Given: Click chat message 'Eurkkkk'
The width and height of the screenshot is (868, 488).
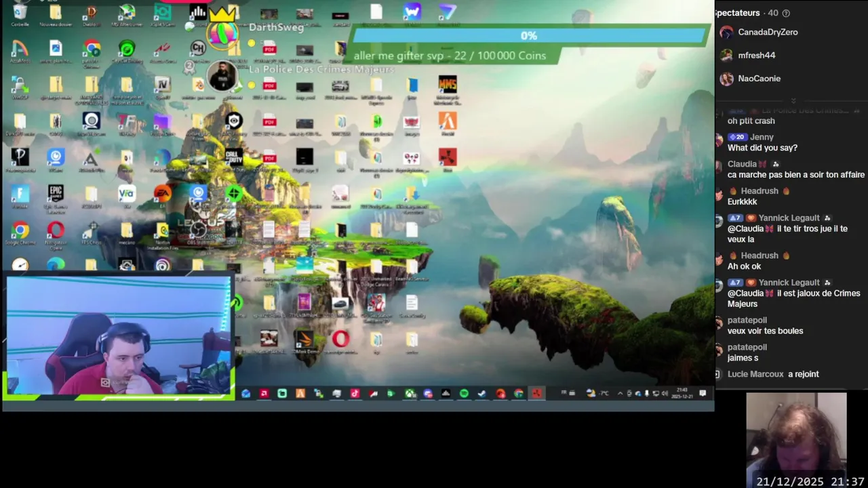Looking at the screenshot, I should 743,202.
